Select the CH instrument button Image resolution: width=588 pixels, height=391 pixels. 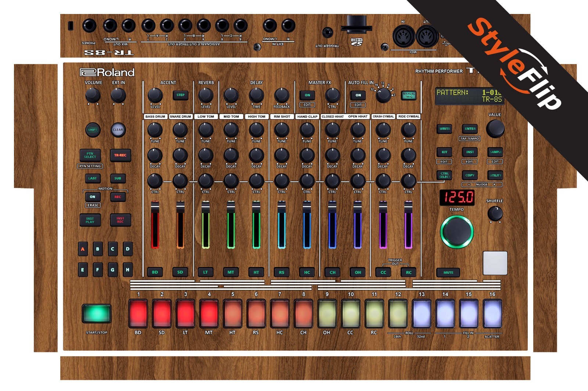(x=333, y=272)
